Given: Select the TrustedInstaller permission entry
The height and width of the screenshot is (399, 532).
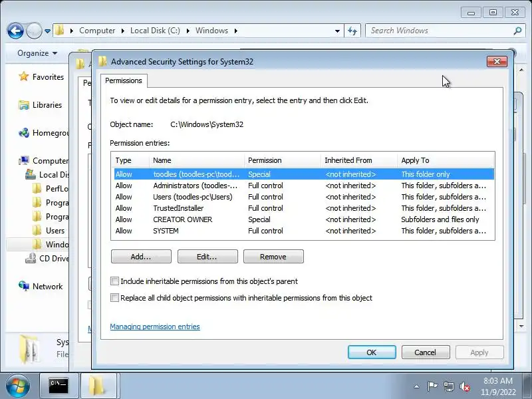Looking at the screenshot, I should tap(304, 208).
